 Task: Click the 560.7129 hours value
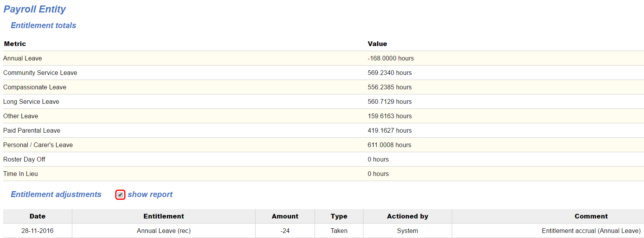click(x=390, y=101)
